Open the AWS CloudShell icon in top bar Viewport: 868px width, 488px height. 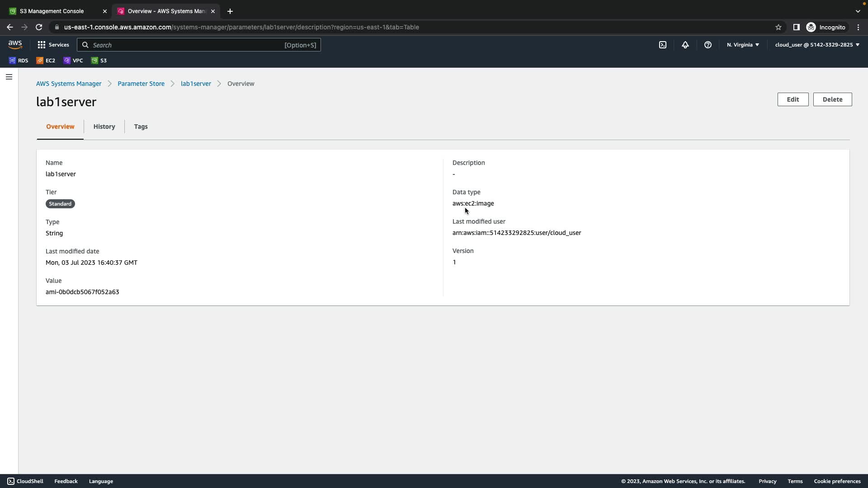tap(663, 45)
